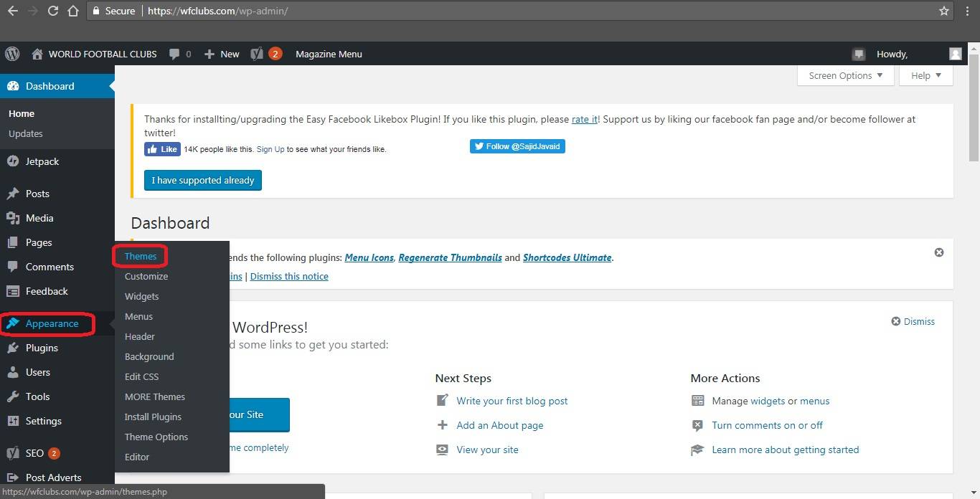Click New in the admin bar
Viewport: 980px width, 499px height.
(222, 54)
